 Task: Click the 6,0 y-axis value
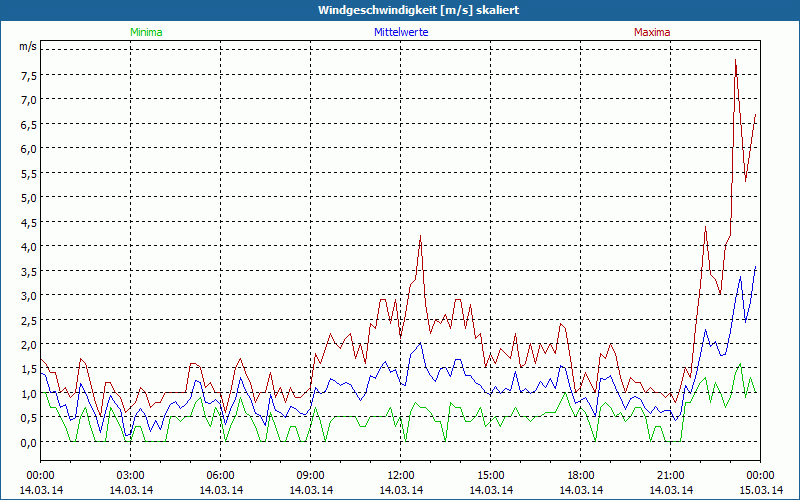coord(29,149)
